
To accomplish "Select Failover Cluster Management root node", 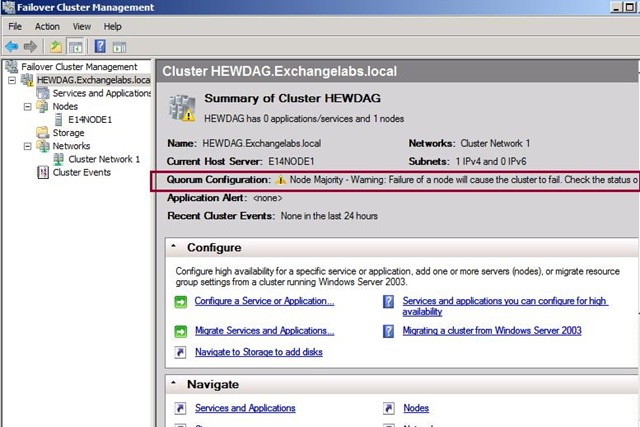I will tap(79, 67).
